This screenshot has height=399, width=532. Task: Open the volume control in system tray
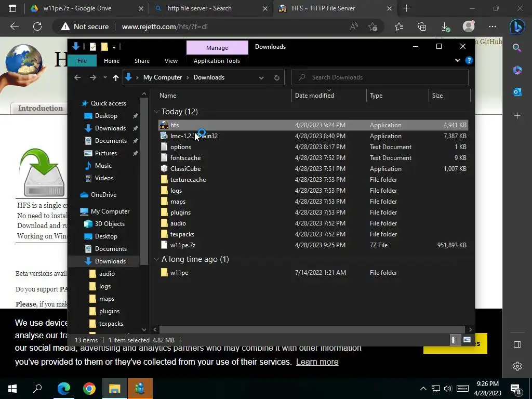[x=448, y=389]
